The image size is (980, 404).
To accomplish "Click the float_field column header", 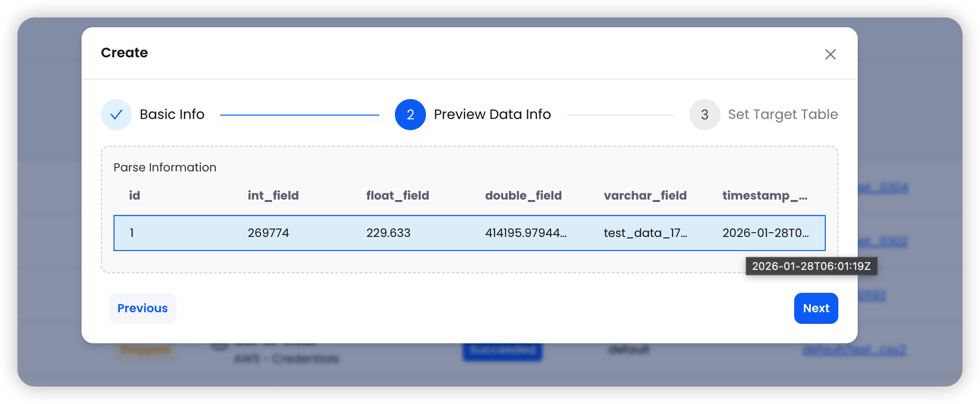I will (x=397, y=196).
